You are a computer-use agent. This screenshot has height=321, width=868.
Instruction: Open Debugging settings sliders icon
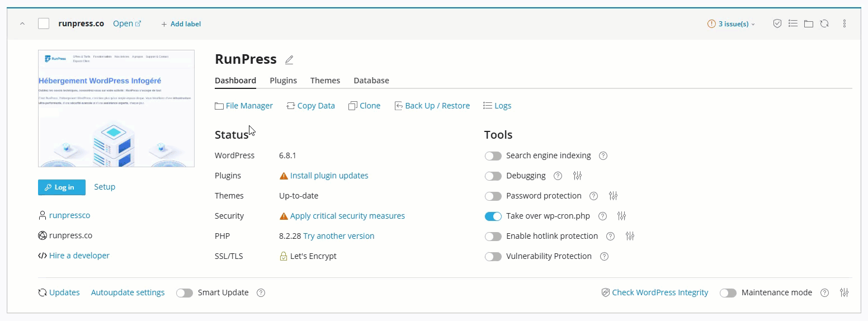pyautogui.click(x=578, y=176)
